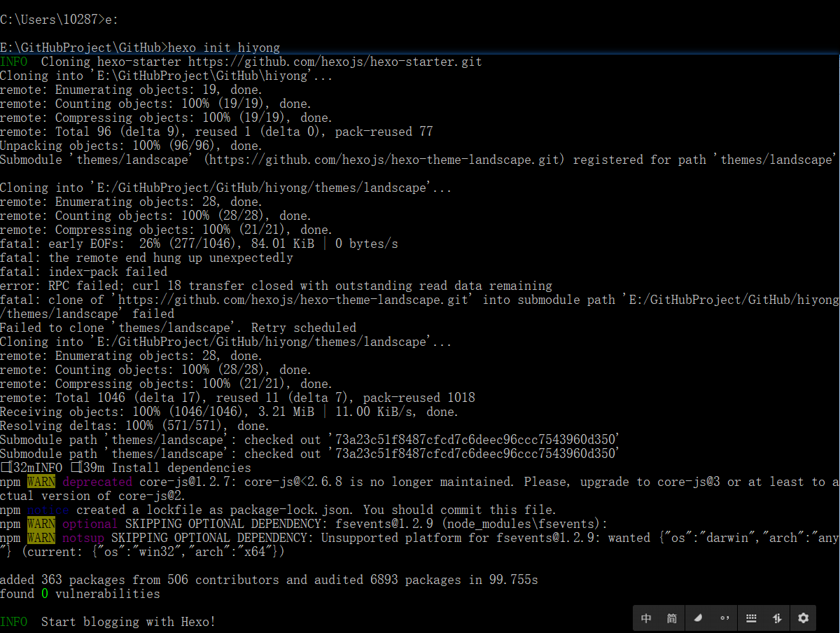Toggle the 中 Chinese/English input mode
The image size is (840, 633).
click(x=646, y=618)
